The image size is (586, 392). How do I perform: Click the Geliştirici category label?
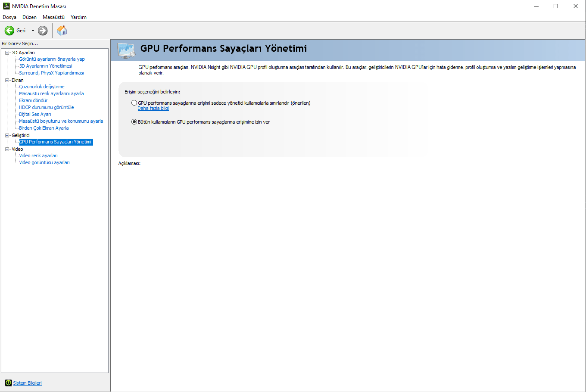(x=21, y=135)
